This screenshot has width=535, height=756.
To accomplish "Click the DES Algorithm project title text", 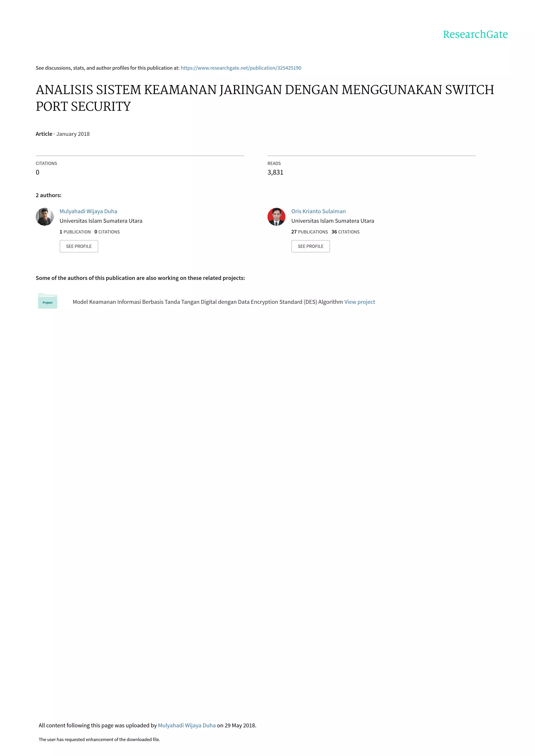I will point(207,302).
